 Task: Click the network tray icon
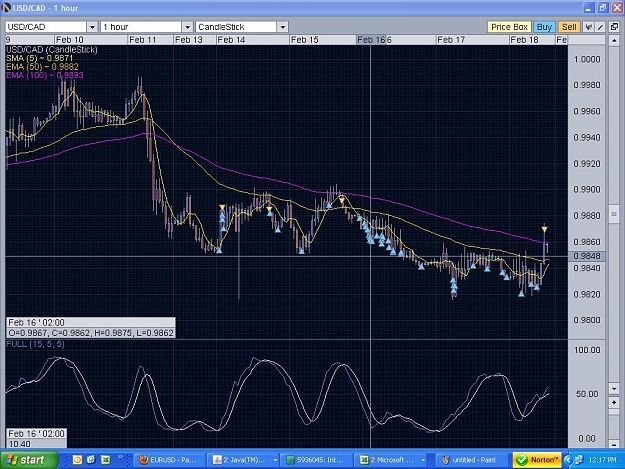click(578, 460)
